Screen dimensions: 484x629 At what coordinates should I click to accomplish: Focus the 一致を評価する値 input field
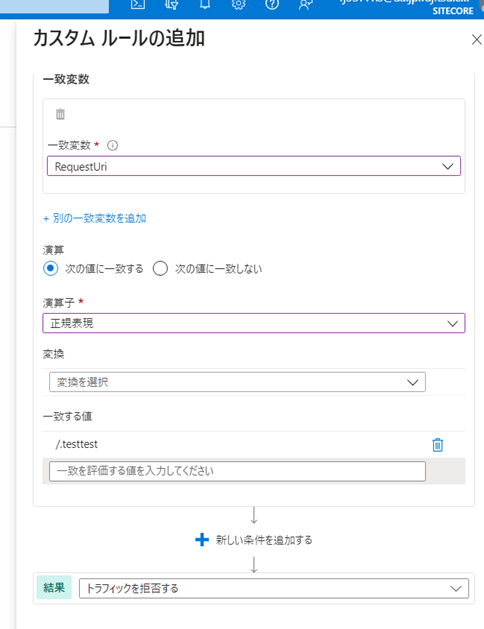click(x=237, y=471)
